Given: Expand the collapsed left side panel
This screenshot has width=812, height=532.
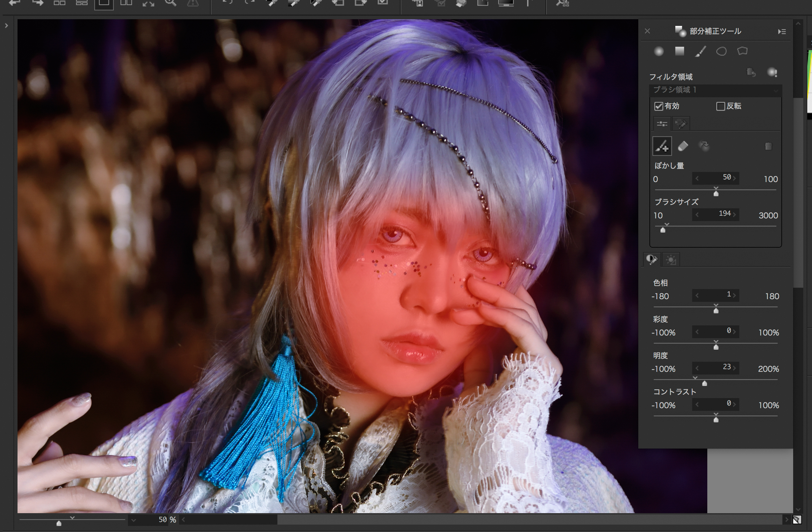Looking at the screenshot, I should pyautogui.click(x=6, y=26).
